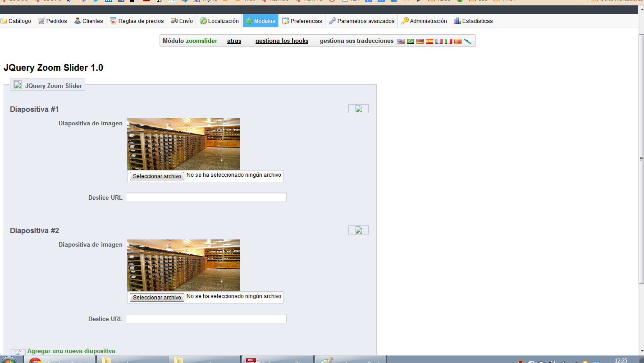
Task: Open the Catálogo tab
Action: [x=16, y=21]
